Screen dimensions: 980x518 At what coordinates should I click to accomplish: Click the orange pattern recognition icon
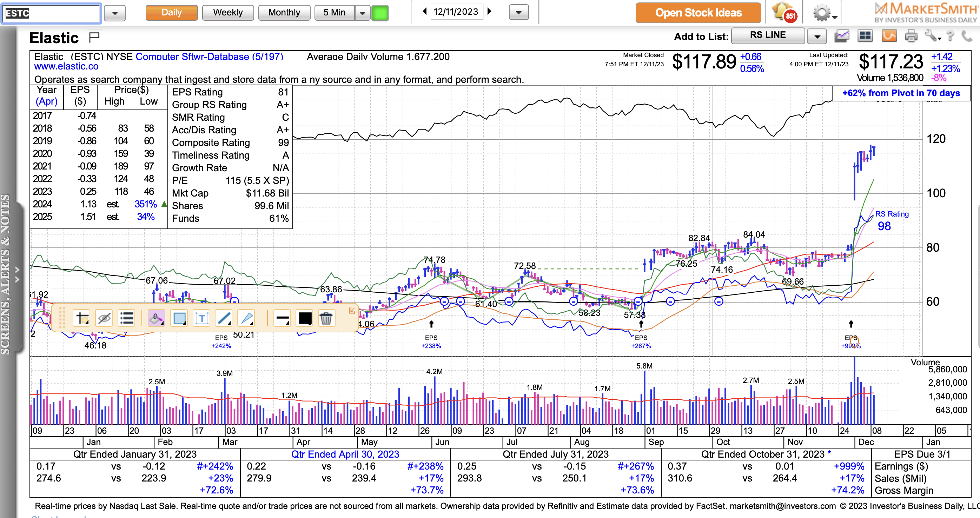coord(889,36)
